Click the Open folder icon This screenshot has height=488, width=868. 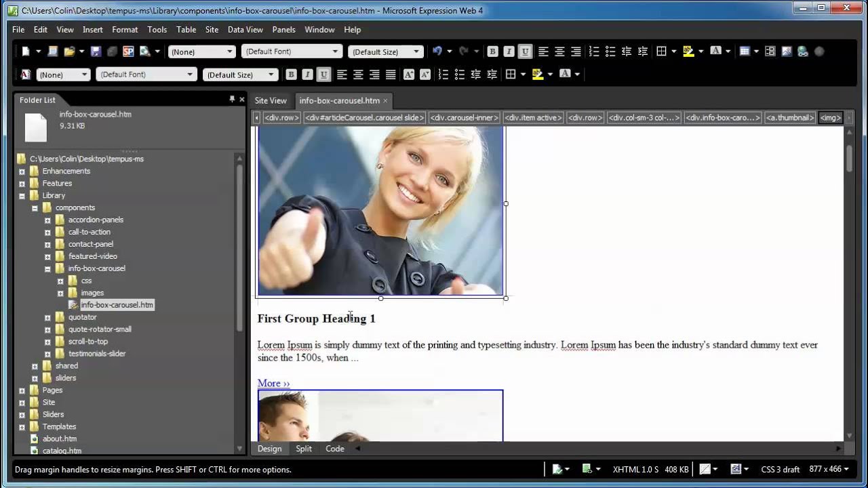click(x=69, y=52)
